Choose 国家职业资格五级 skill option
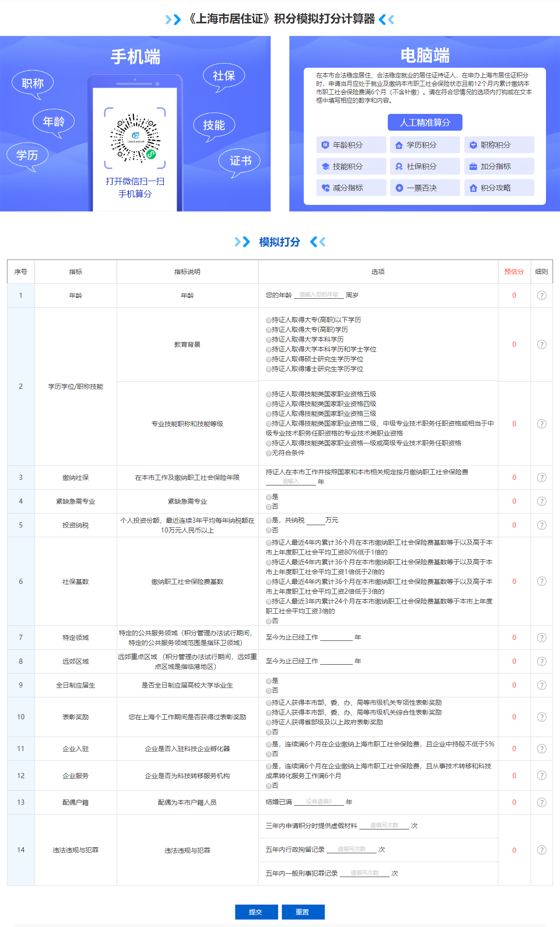The width and height of the screenshot is (560, 927). point(269,394)
